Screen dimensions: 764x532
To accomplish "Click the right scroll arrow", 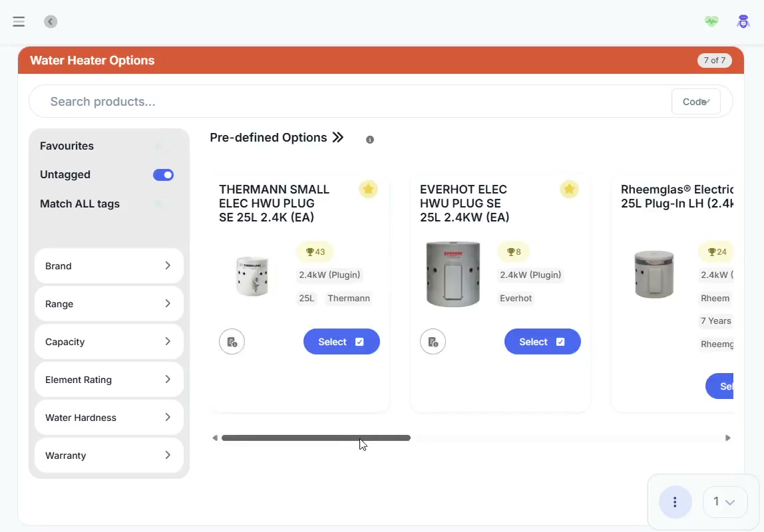I will click(728, 438).
